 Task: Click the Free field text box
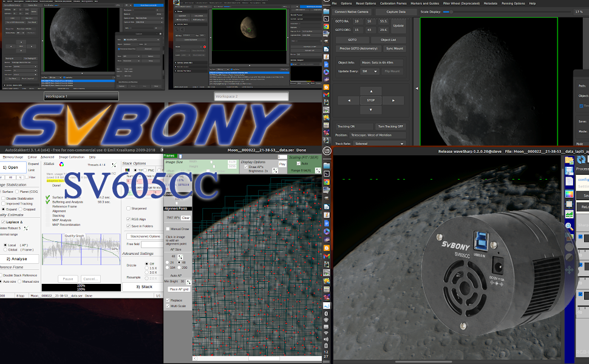[x=152, y=244]
